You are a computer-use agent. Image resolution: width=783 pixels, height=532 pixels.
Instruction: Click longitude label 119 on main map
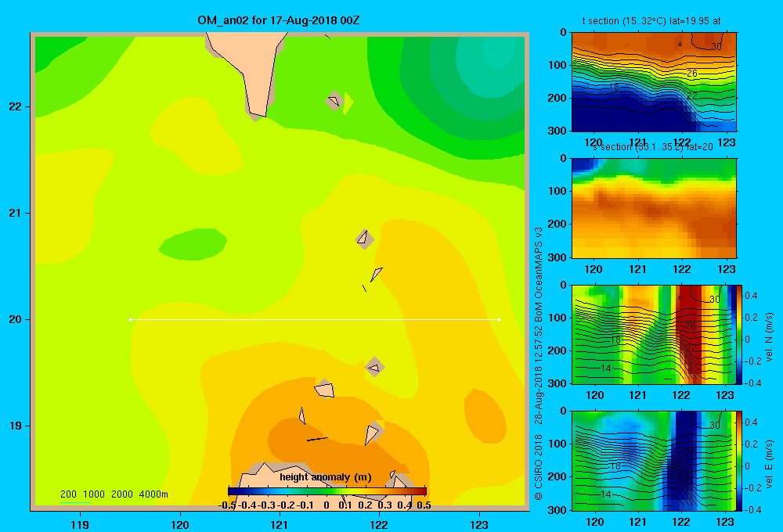[80, 524]
